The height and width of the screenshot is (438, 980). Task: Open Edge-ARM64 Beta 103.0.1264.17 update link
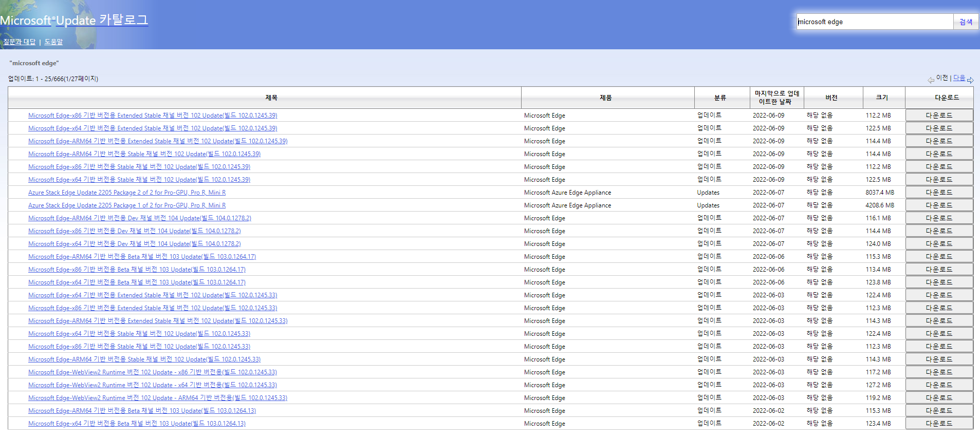click(x=142, y=257)
